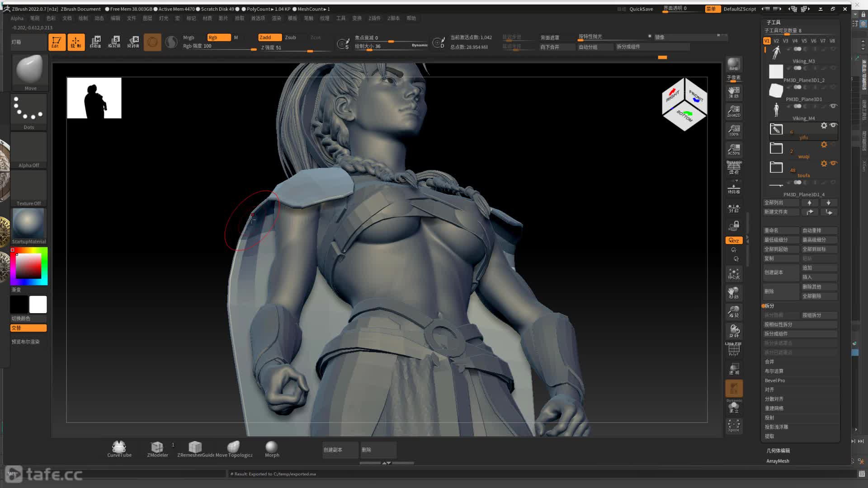
Task: Toggle visibility eye of toufa folder
Action: click(833, 163)
